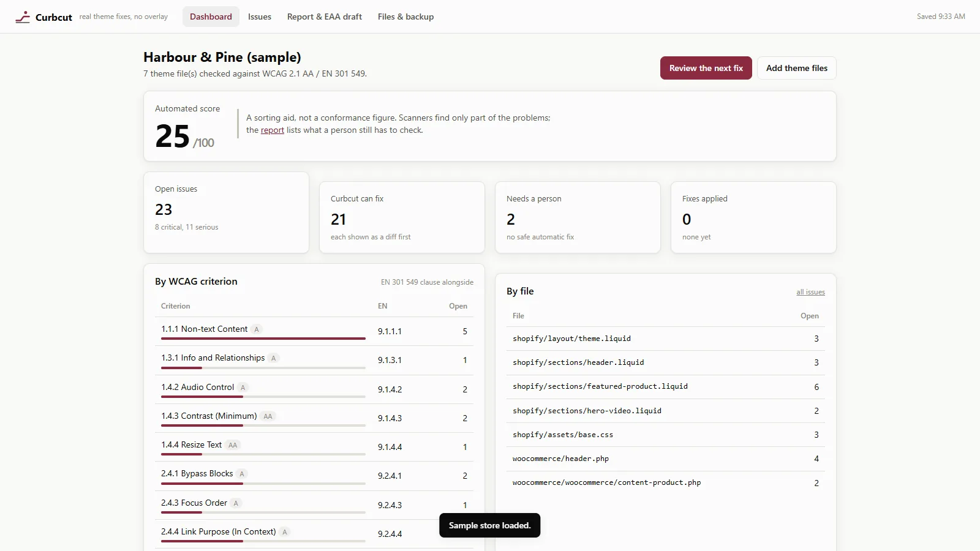Click the Needs a person card
The width and height of the screenshot is (980, 551).
[578, 217]
